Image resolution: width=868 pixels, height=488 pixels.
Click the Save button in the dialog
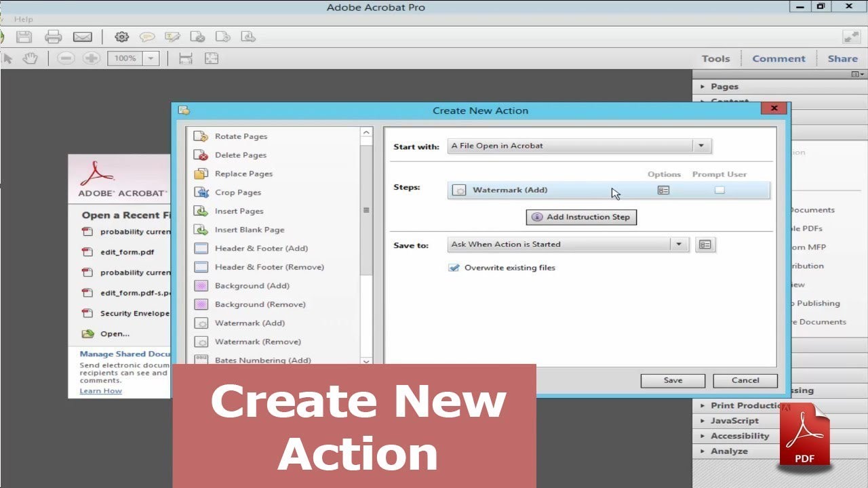point(673,380)
